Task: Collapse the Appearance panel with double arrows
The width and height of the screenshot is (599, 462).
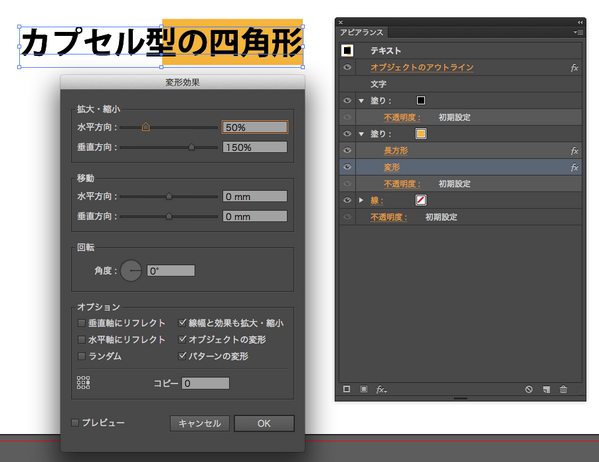Action: click(580, 22)
